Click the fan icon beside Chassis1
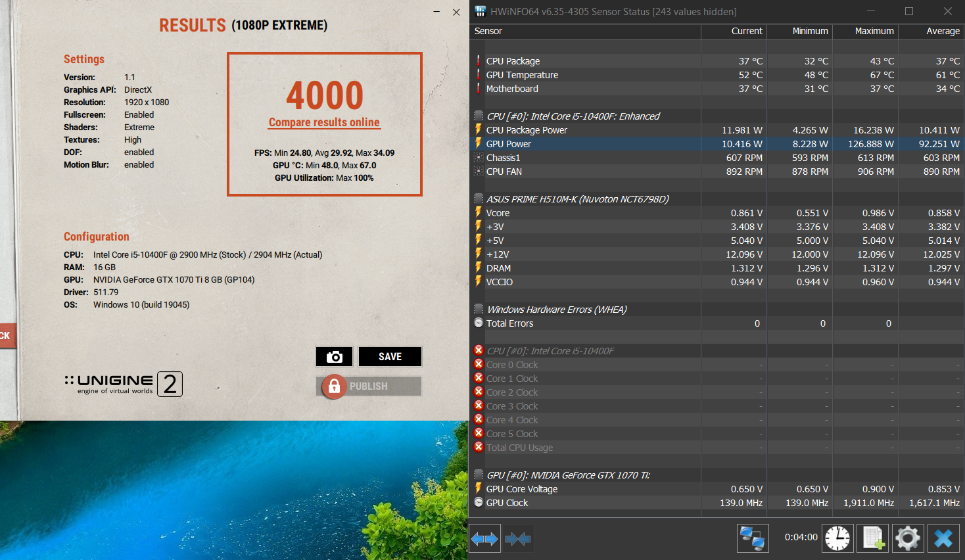Image resolution: width=965 pixels, height=560 pixels. 479,157
